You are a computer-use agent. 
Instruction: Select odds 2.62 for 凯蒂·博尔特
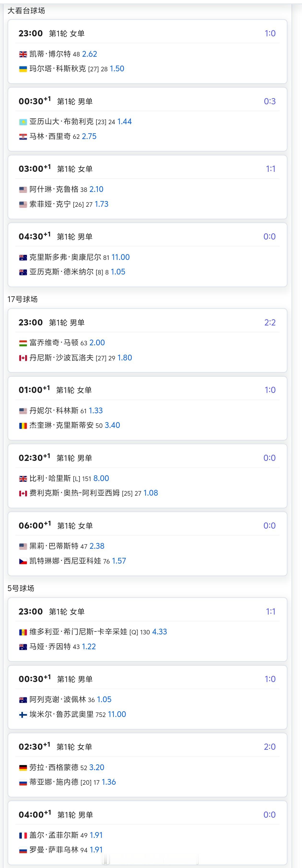tap(89, 54)
